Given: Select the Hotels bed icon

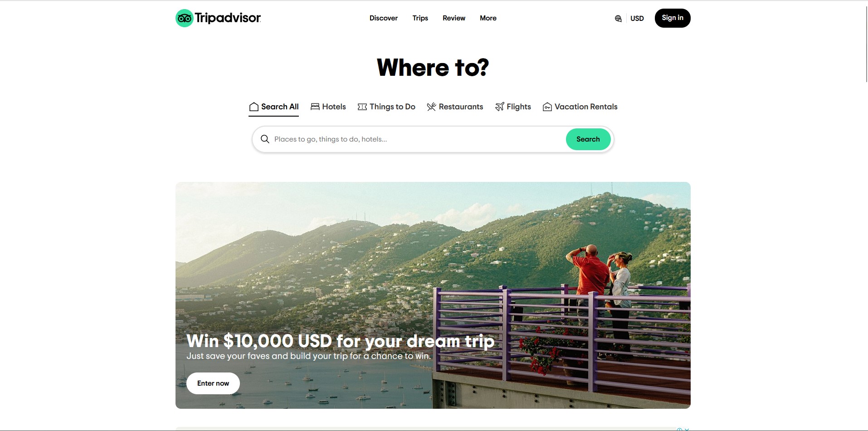Looking at the screenshot, I should (x=315, y=107).
